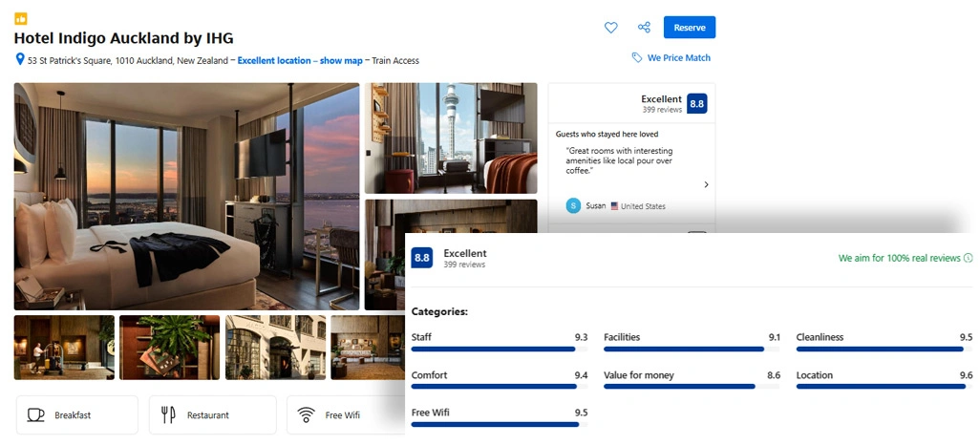Click the blue location pin icon
This screenshot has width=980, height=445.
pos(19,60)
